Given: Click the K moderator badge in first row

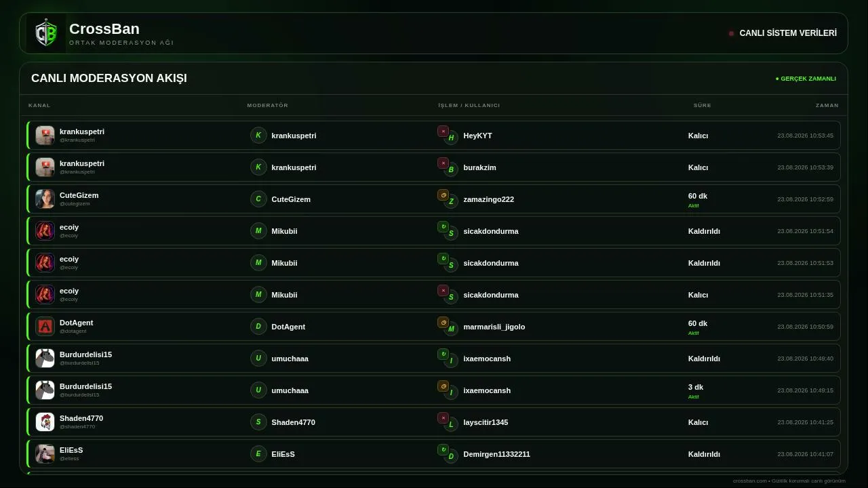Looking at the screenshot, I should (258, 136).
